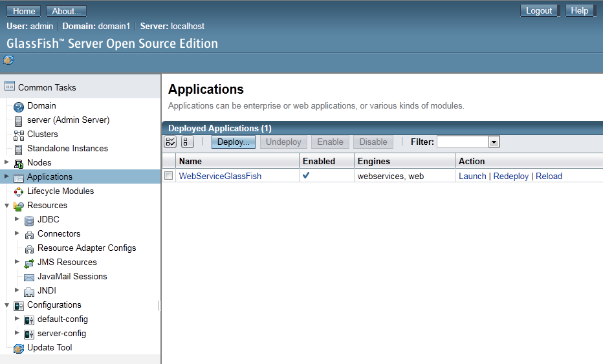Click the Reload action link
Viewport: 603px width, 364px height.
point(549,176)
